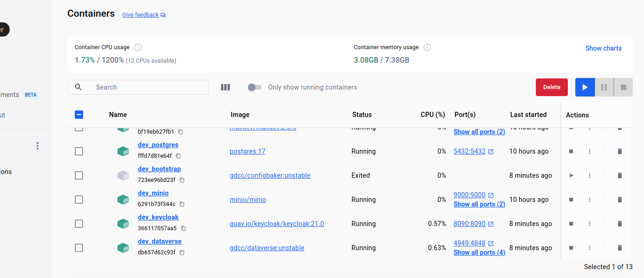Click info icon beside Container CPU usage
This screenshot has height=278, width=644.
(138, 47)
